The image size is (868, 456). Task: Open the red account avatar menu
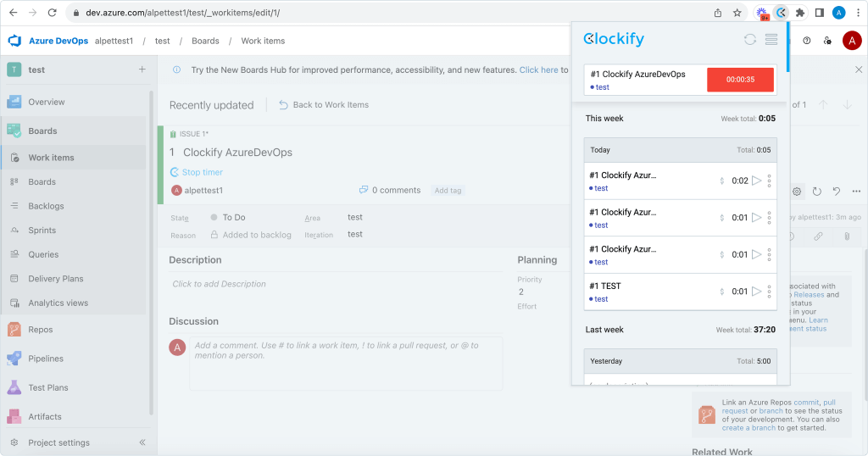click(x=852, y=41)
